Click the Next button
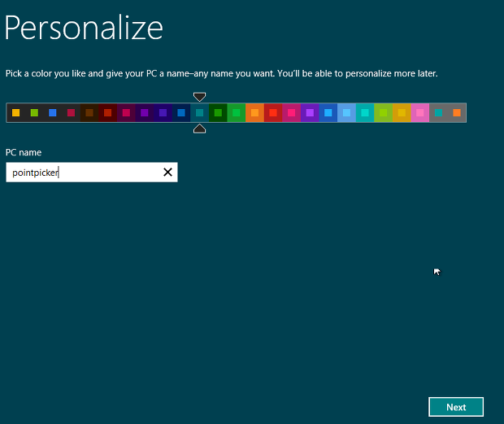This screenshot has width=504, height=424. (456, 407)
